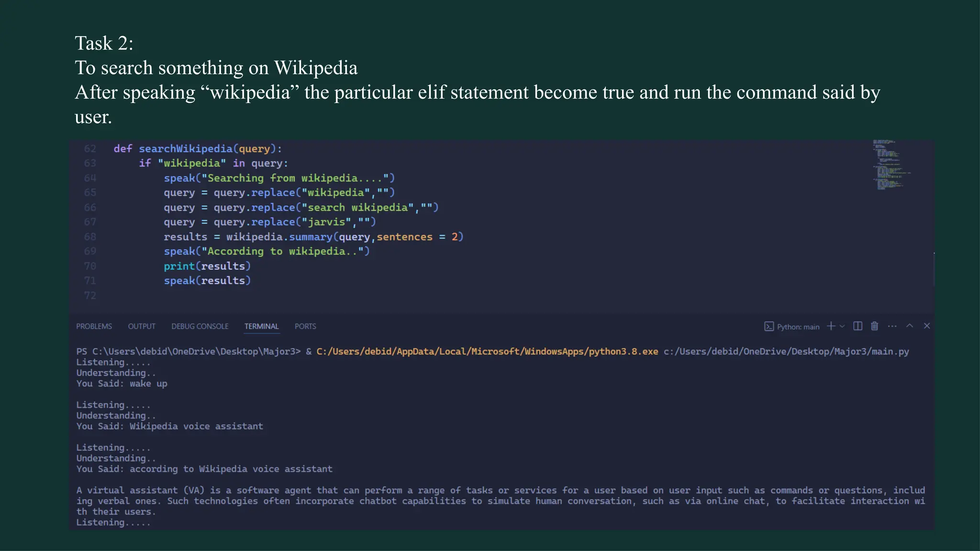Kill terminal with trash icon
Image resolution: width=980 pixels, height=551 pixels.
(874, 326)
